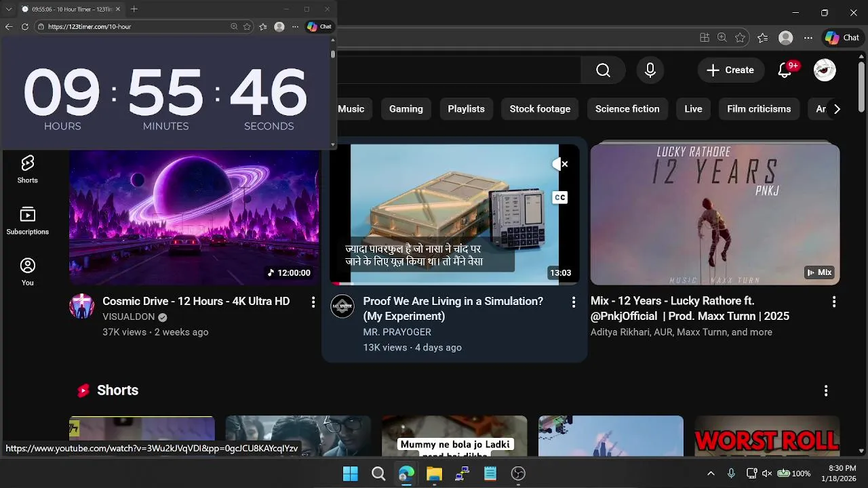Open YouTube notifications bell
The width and height of the screenshot is (868, 488).
(785, 70)
